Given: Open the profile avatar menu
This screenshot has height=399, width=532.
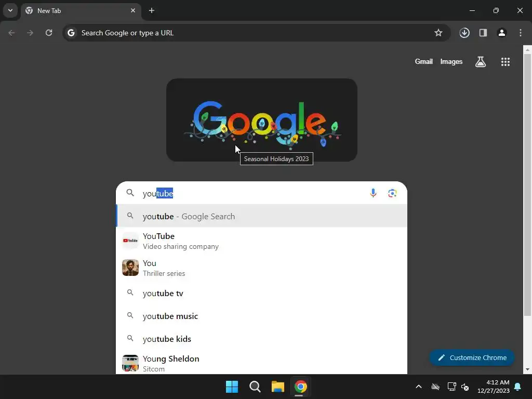Looking at the screenshot, I should pos(502,33).
